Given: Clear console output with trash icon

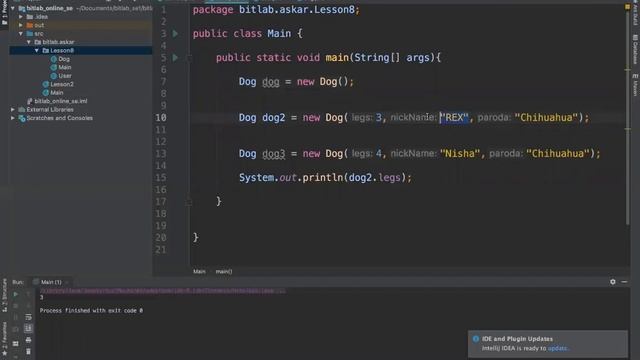Looking at the screenshot, I should [28, 351].
